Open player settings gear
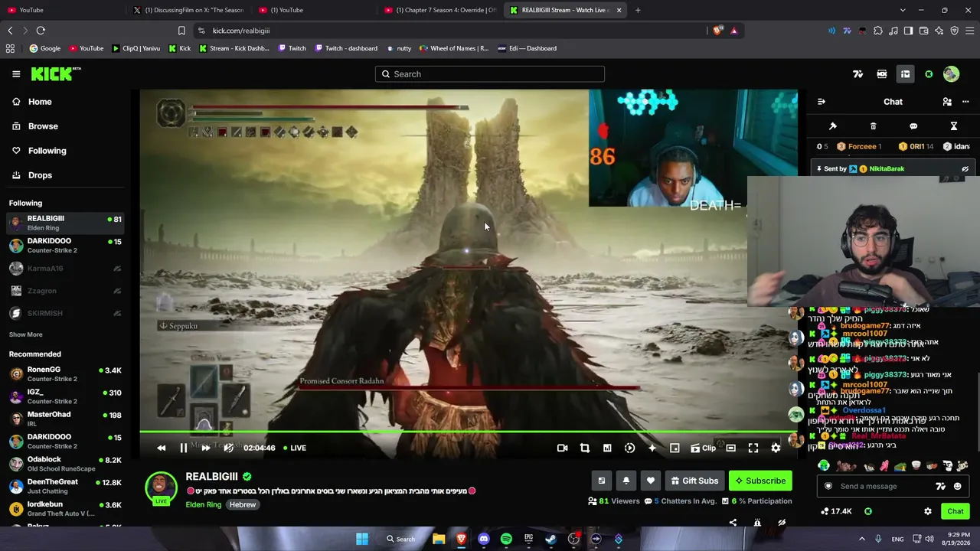 pyautogui.click(x=776, y=448)
